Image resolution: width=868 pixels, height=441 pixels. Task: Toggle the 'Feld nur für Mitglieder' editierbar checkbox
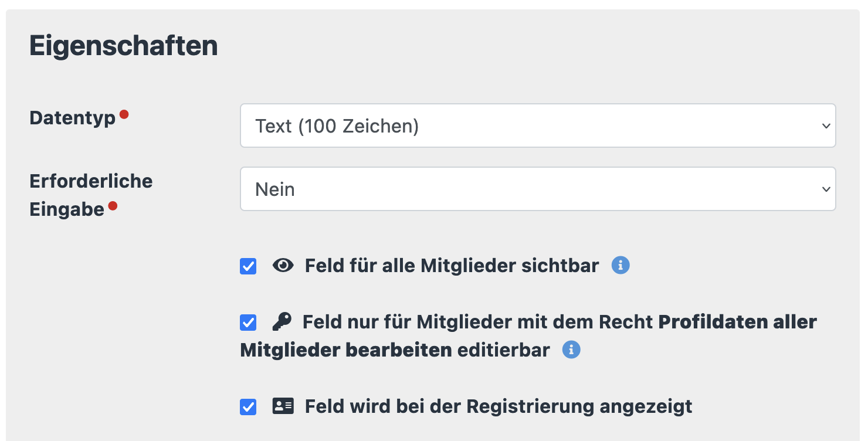pyautogui.click(x=248, y=323)
